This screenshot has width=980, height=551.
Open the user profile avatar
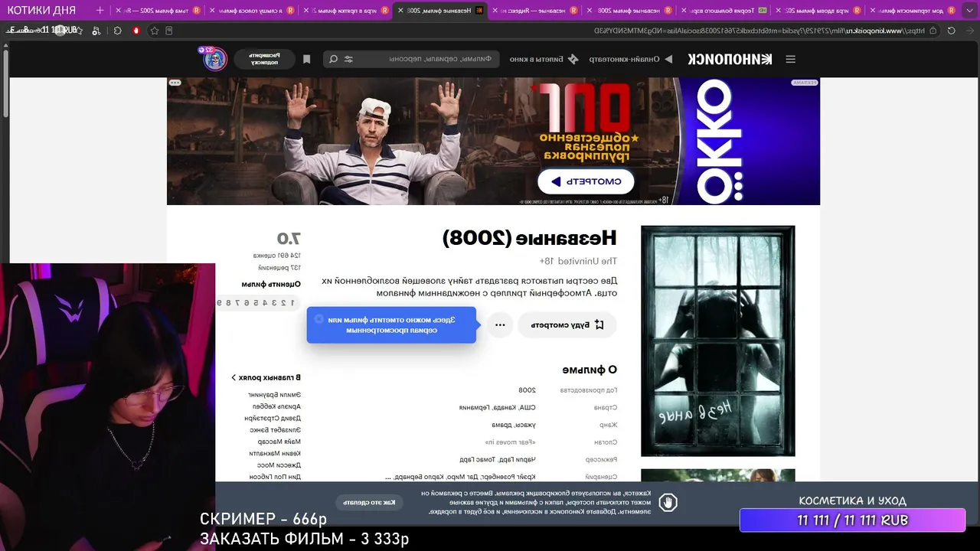click(x=216, y=59)
